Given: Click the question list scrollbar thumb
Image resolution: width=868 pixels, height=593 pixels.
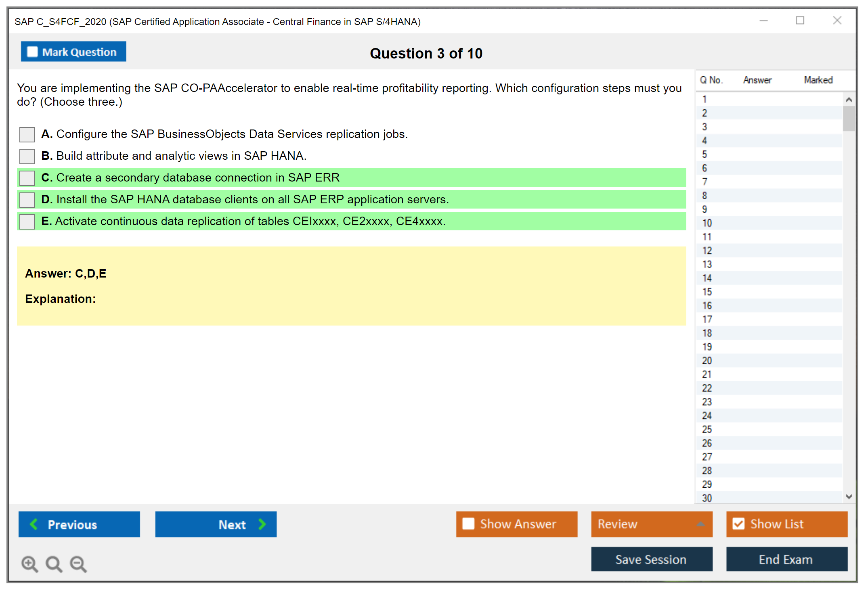Looking at the screenshot, I should pos(849,118).
